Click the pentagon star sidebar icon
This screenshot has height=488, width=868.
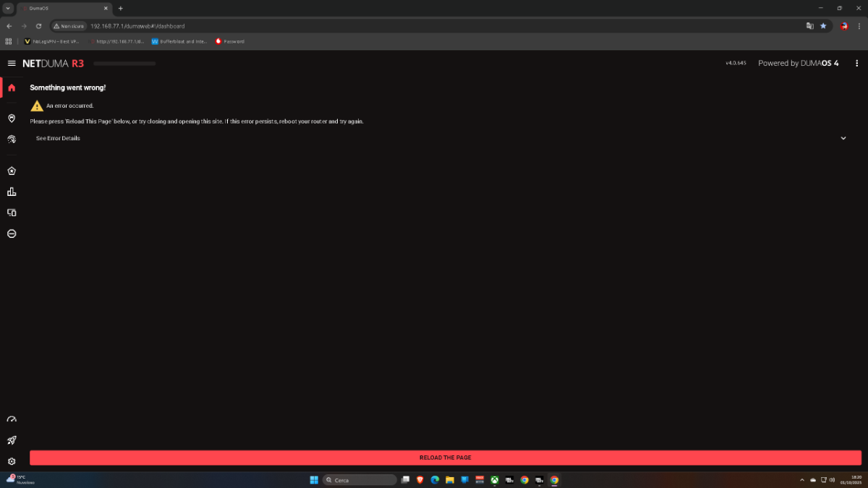(x=12, y=171)
